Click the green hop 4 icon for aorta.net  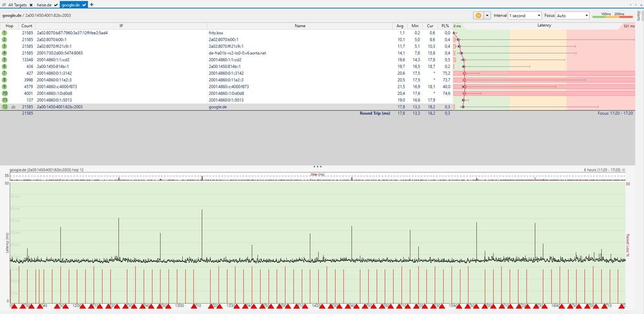point(5,53)
